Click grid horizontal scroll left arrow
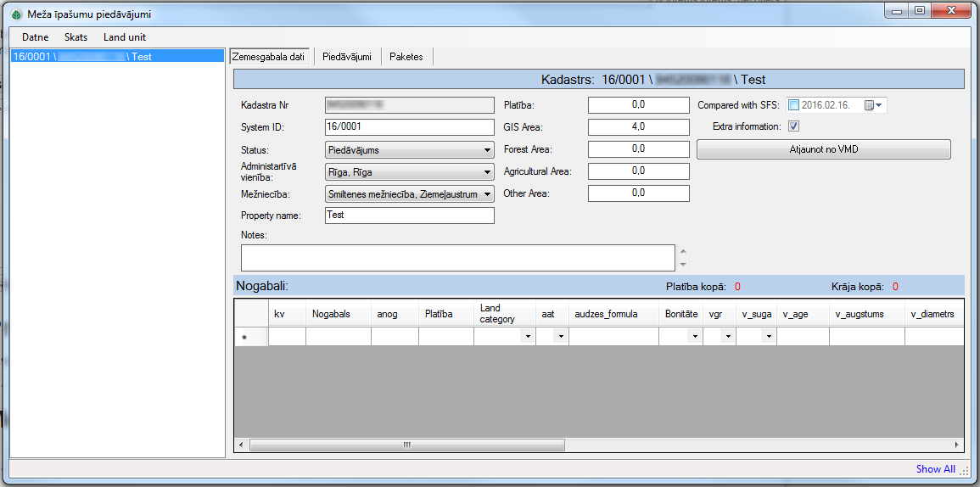This screenshot has height=487, width=980. pos(241,445)
